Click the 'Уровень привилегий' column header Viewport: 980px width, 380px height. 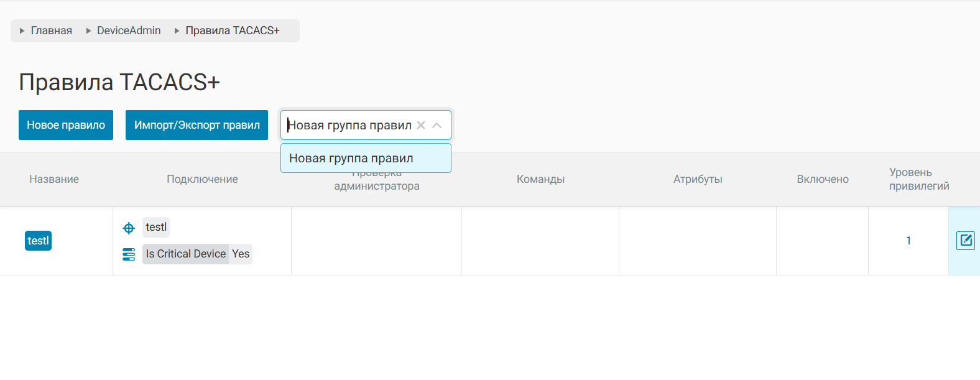[918, 179]
